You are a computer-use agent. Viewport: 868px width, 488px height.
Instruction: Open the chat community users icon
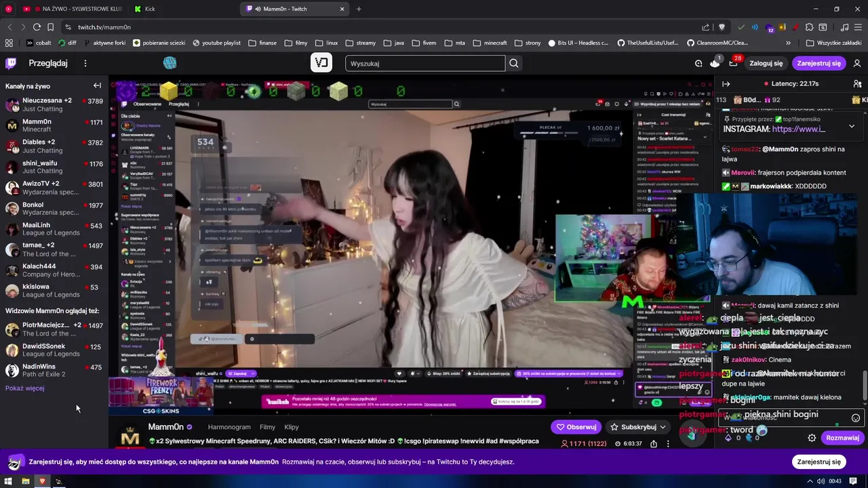[x=857, y=84]
